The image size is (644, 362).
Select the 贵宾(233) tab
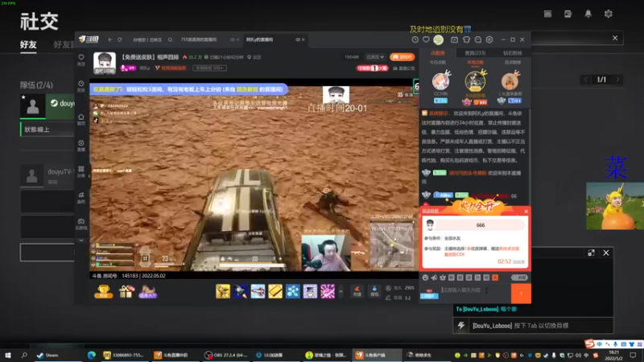(x=475, y=53)
